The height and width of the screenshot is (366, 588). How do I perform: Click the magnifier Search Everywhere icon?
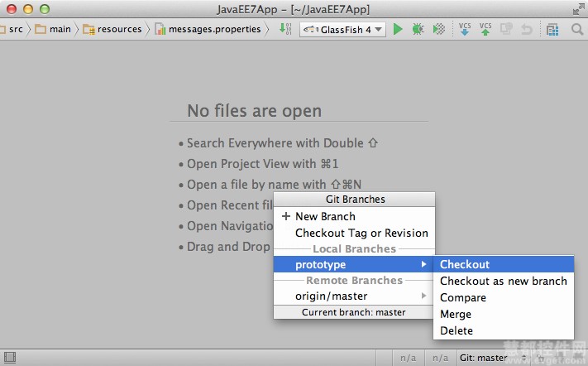[x=577, y=29]
